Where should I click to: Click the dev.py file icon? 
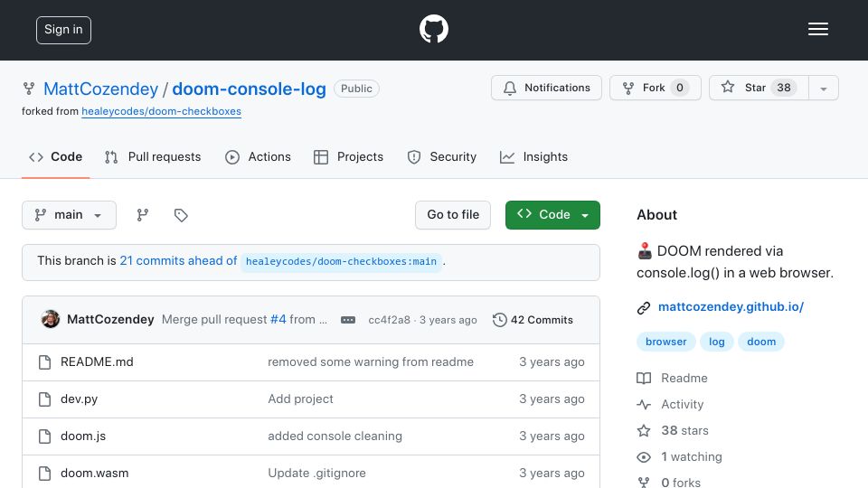[45, 399]
